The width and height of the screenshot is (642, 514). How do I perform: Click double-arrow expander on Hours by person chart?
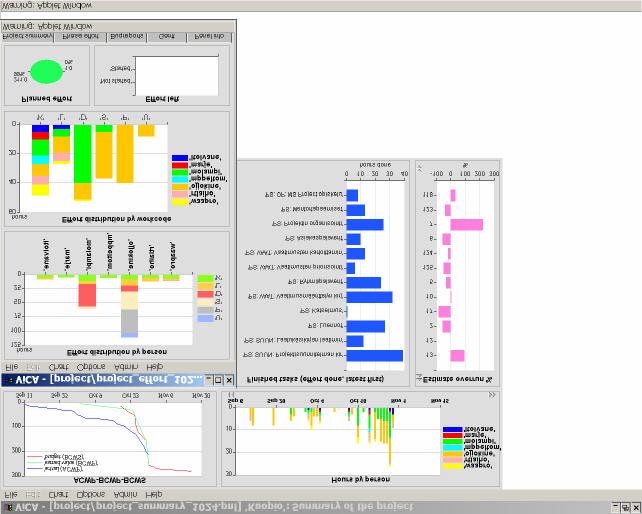[492, 395]
